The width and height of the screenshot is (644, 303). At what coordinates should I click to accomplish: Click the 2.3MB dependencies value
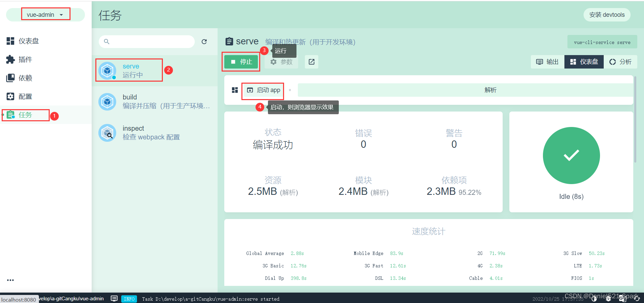point(441,191)
